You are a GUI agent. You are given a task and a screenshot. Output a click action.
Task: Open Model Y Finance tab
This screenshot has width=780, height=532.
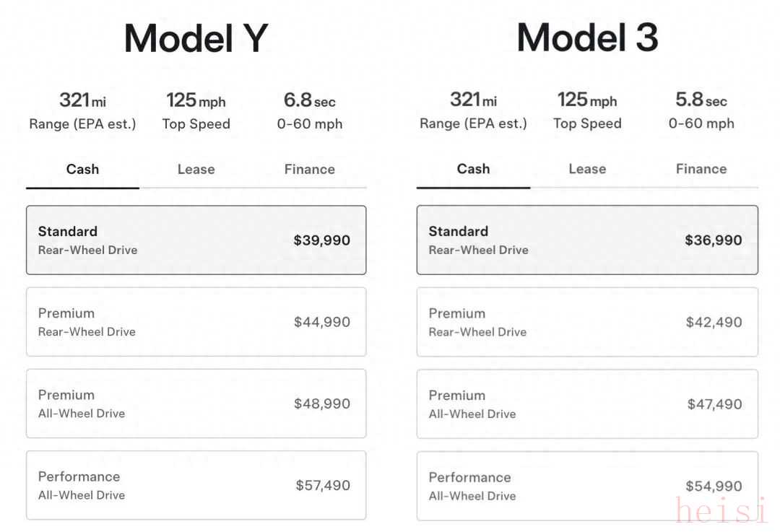coord(309,170)
